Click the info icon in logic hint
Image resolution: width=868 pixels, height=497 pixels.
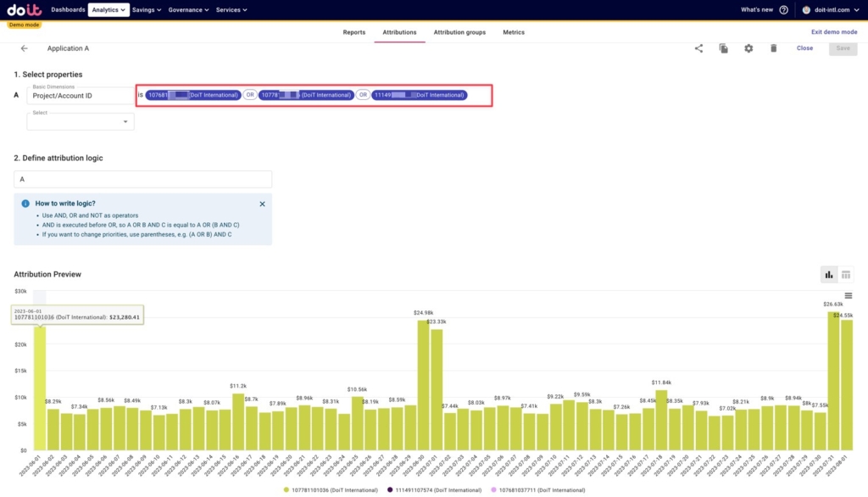point(25,204)
